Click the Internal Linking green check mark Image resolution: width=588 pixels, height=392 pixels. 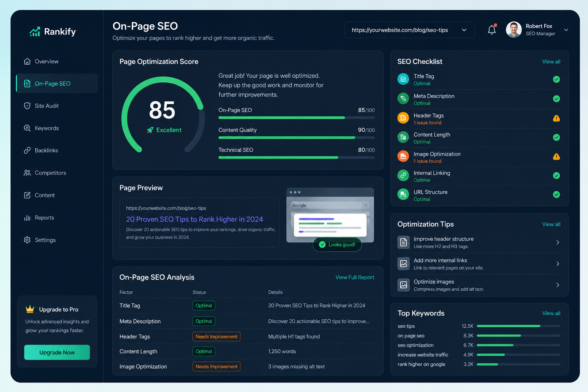tap(557, 175)
